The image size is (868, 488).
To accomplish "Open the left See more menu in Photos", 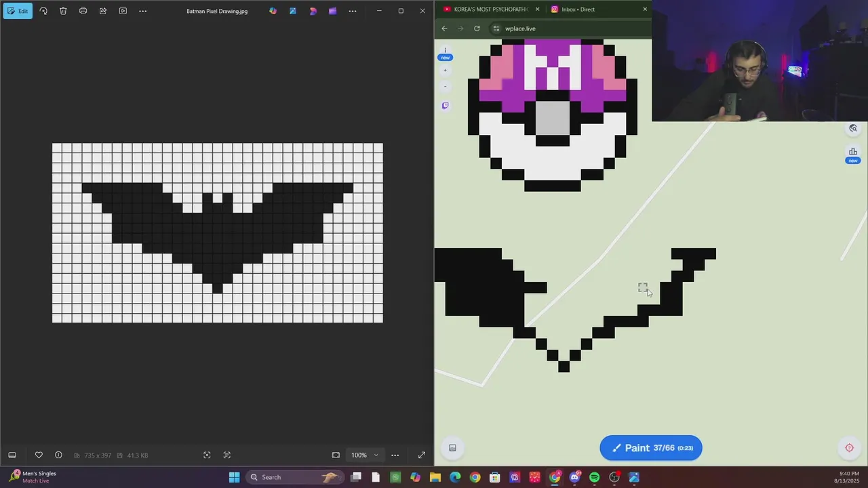I will tap(142, 11).
